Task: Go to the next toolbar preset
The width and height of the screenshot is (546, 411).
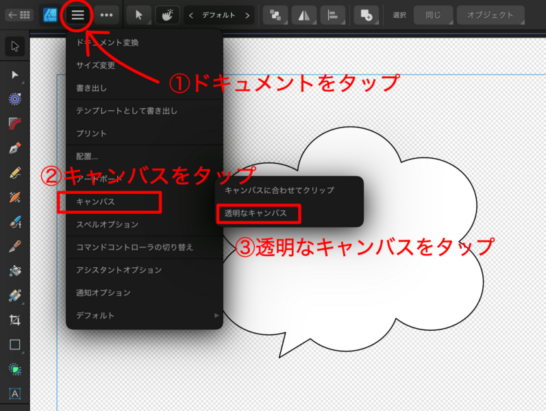Action: (247, 15)
